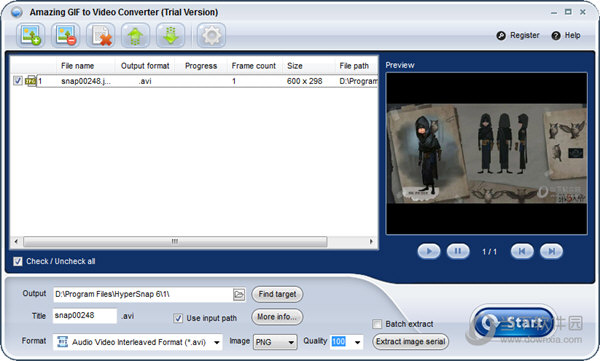Click the frame counter 1 / 1

click(x=489, y=252)
